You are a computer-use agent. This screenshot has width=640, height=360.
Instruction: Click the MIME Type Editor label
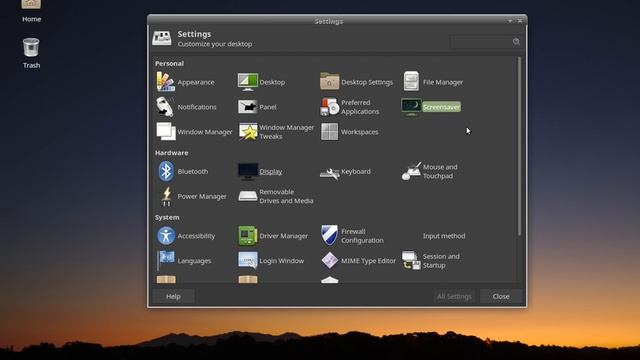(369, 261)
